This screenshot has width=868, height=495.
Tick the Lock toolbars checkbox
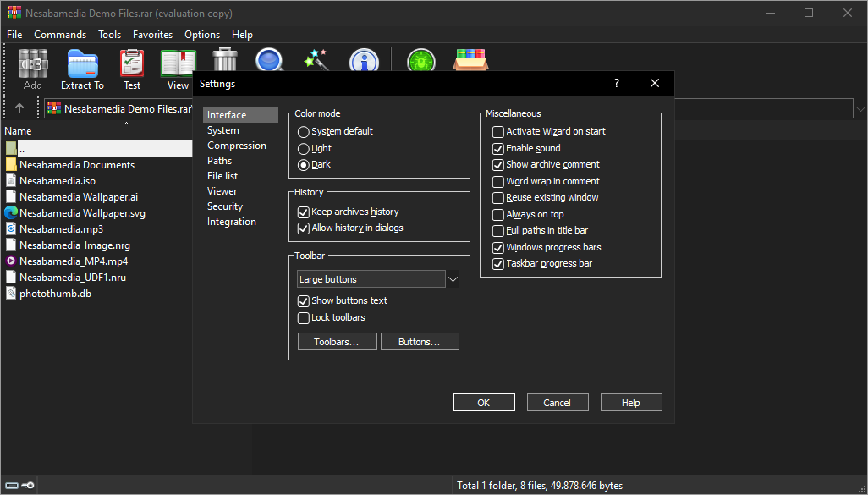click(304, 318)
